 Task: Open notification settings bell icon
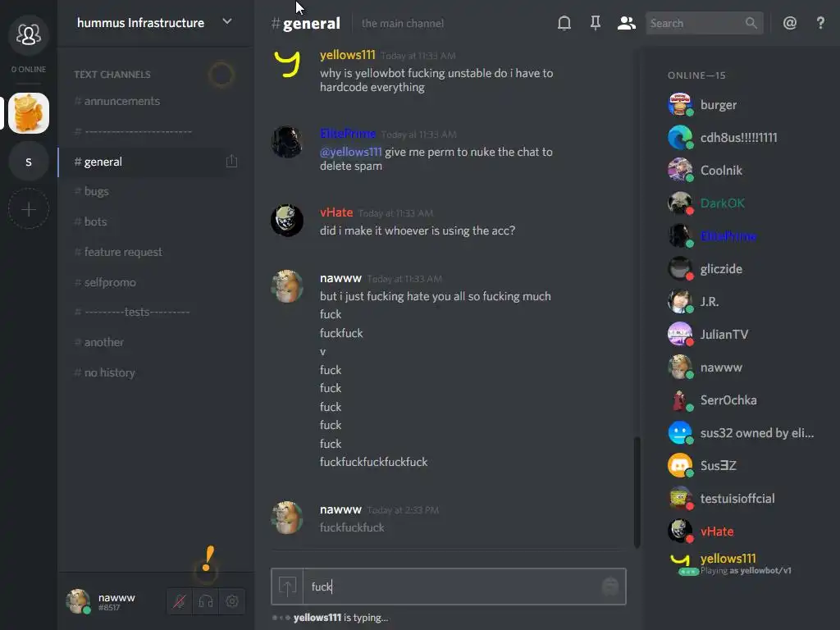[x=564, y=23]
